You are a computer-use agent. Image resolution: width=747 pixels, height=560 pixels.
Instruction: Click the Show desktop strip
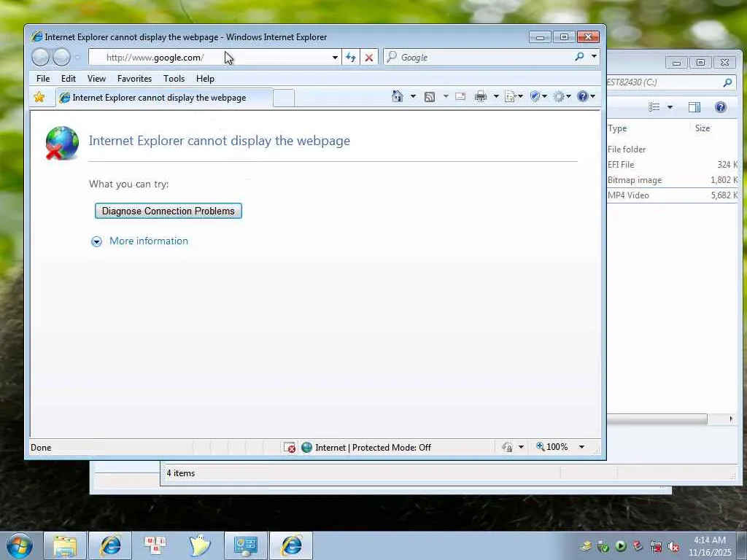click(742, 545)
